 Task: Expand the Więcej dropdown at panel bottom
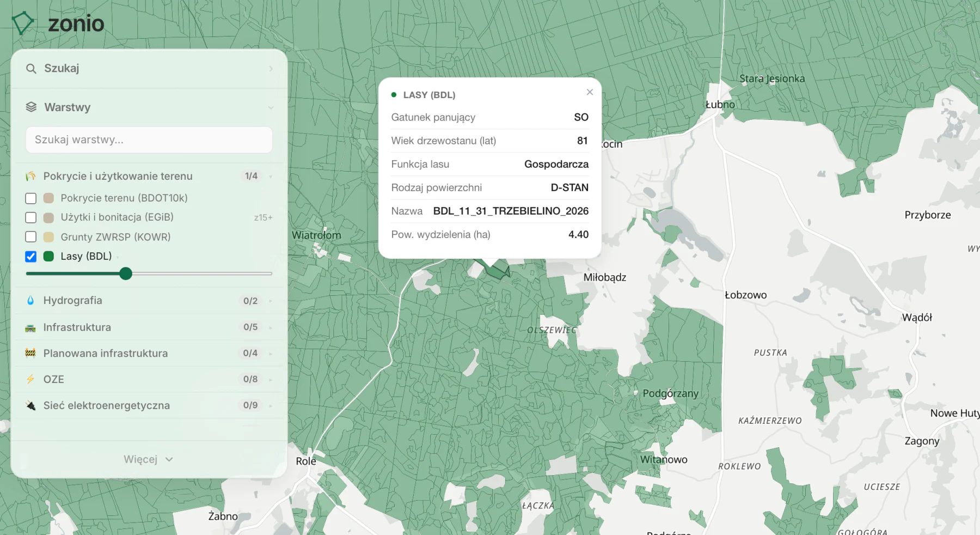click(x=149, y=459)
